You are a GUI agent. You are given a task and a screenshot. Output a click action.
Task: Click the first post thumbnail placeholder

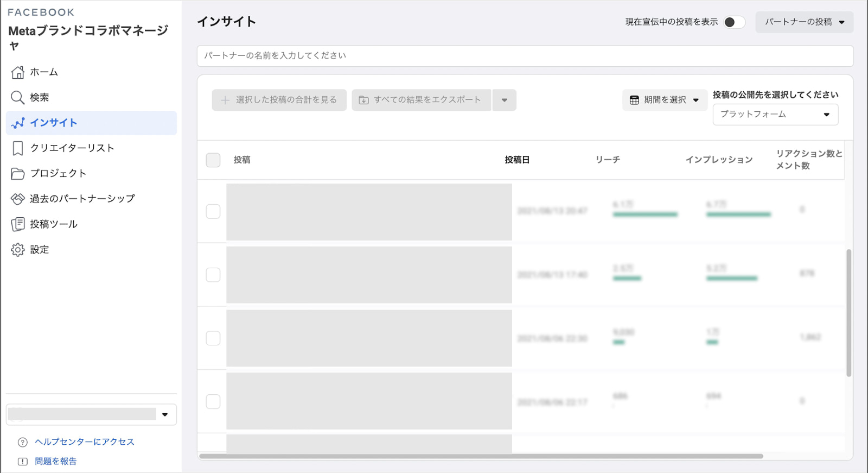click(x=369, y=212)
